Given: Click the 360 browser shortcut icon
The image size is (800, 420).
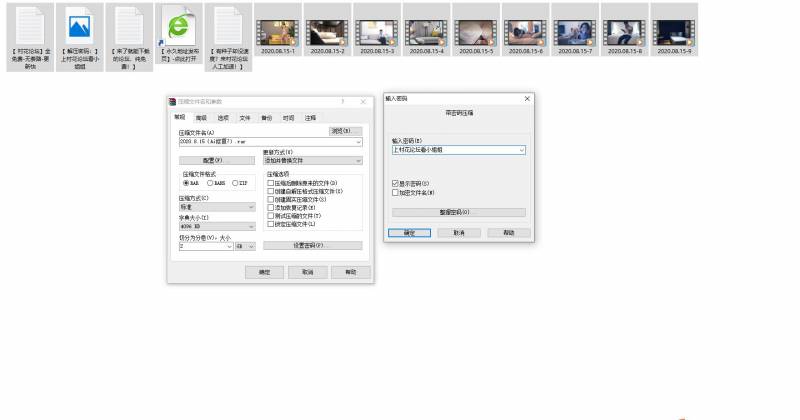Looking at the screenshot, I should [180, 25].
